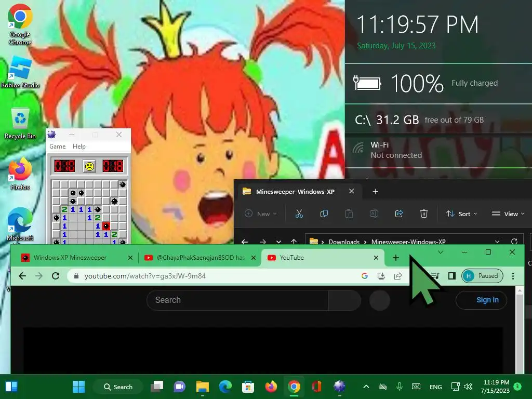Open a new tab in Chrome
Screen dimensions: 532x399
coord(395,258)
